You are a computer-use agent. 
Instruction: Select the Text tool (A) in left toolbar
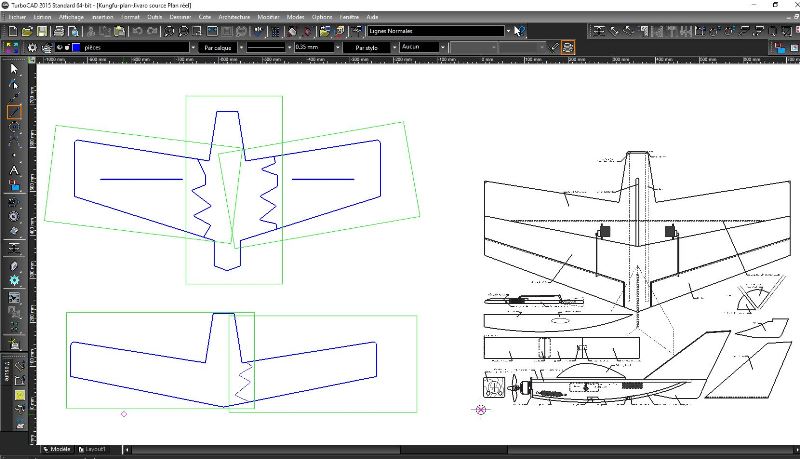tap(14, 169)
